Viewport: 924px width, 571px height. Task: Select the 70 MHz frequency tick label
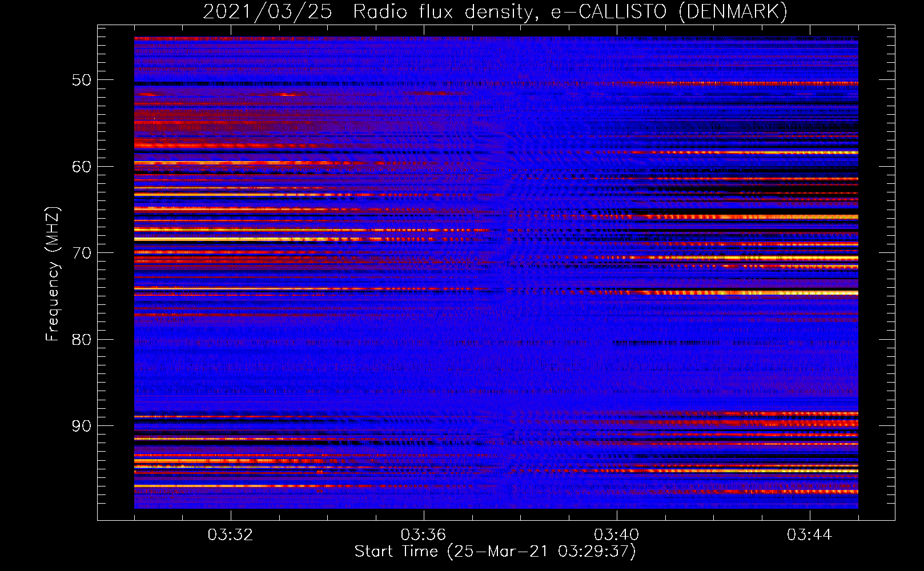click(81, 253)
